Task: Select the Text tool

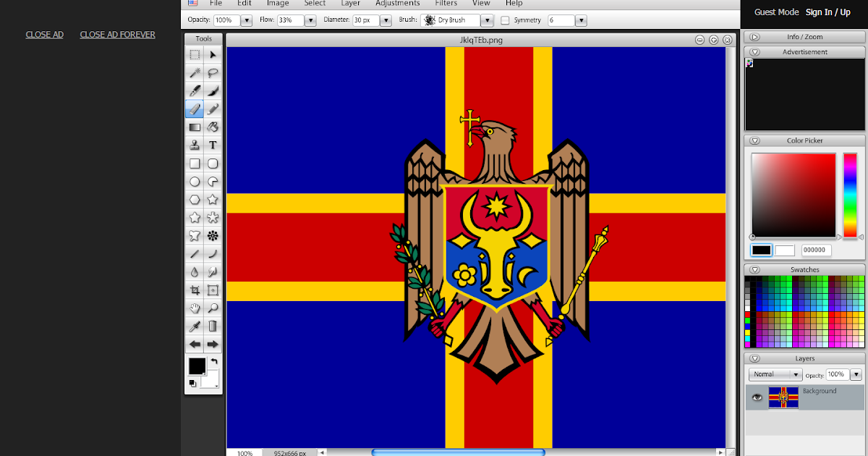Action: [213, 145]
